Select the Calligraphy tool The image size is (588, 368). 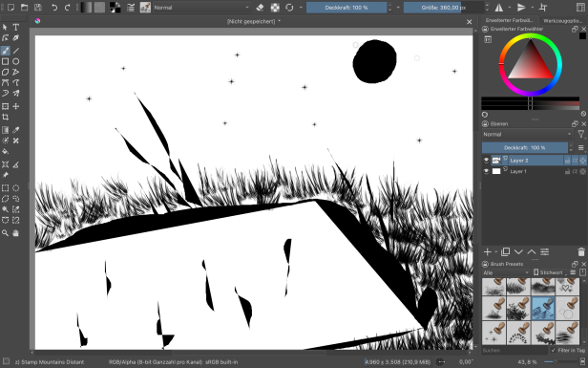tap(15, 38)
